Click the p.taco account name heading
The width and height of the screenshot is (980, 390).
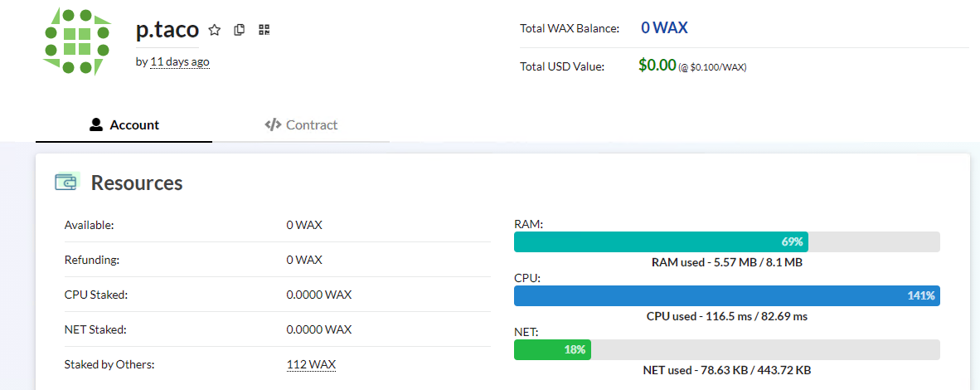167,29
